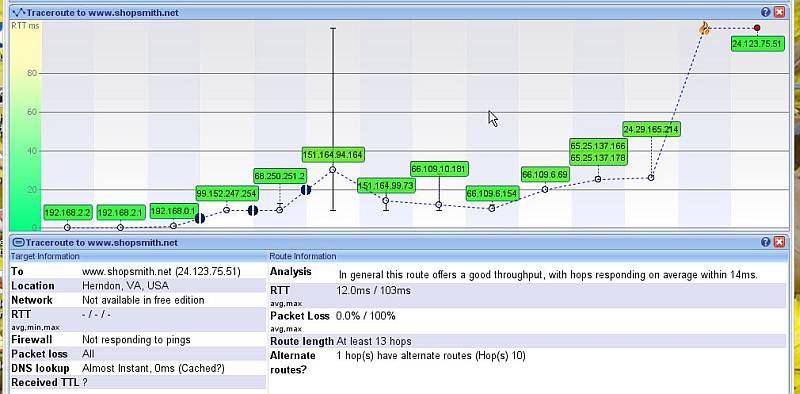800x394 pixels.
Task: Click the 66.109.10.181 hop label
Action: (439, 169)
